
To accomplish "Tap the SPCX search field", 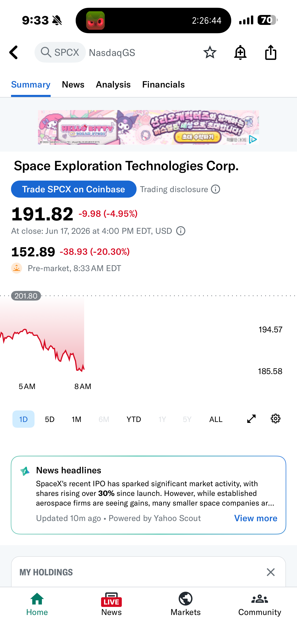I will (x=60, y=53).
